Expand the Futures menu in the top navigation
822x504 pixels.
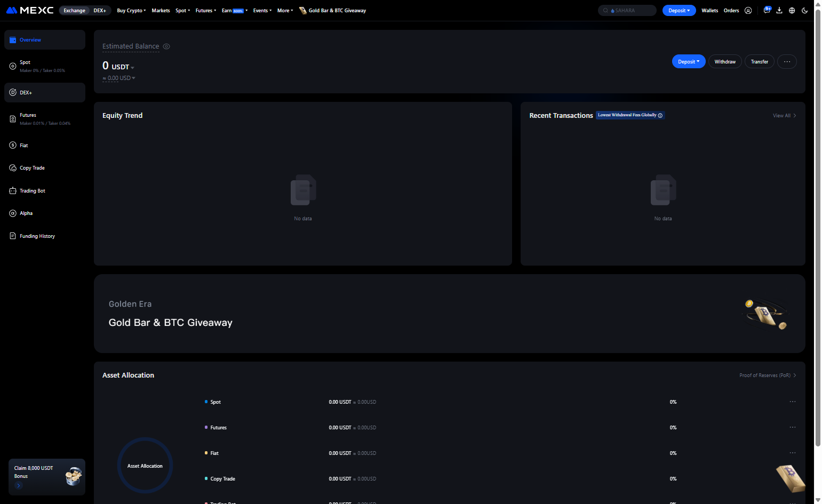(x=206, y=10)
